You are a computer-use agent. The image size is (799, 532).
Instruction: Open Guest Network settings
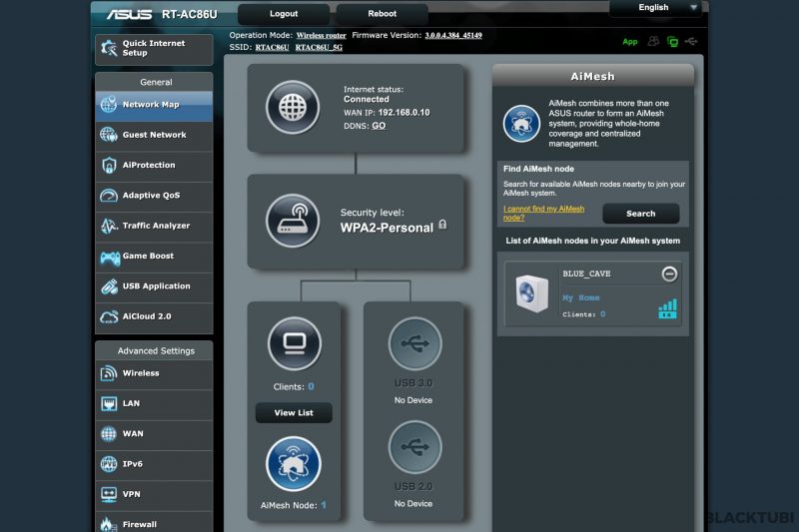[154, 135]
